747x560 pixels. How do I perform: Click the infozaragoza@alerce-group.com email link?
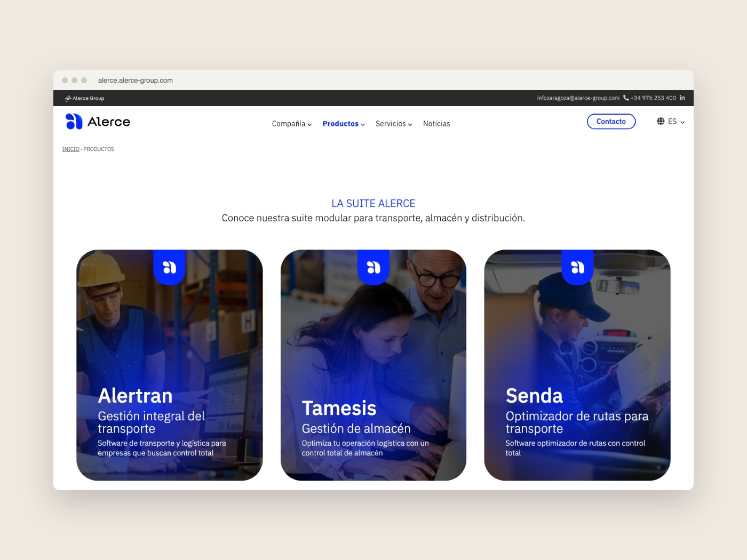tap(578, 98)
